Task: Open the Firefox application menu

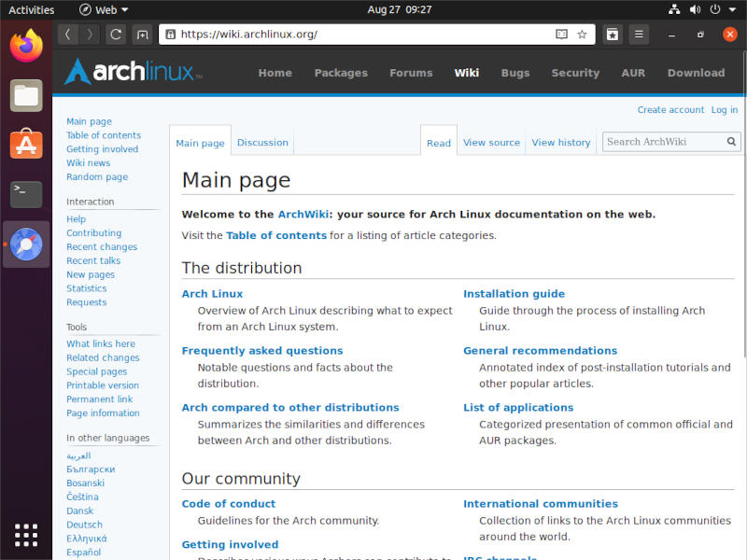Action: click(x=639, y=34)
